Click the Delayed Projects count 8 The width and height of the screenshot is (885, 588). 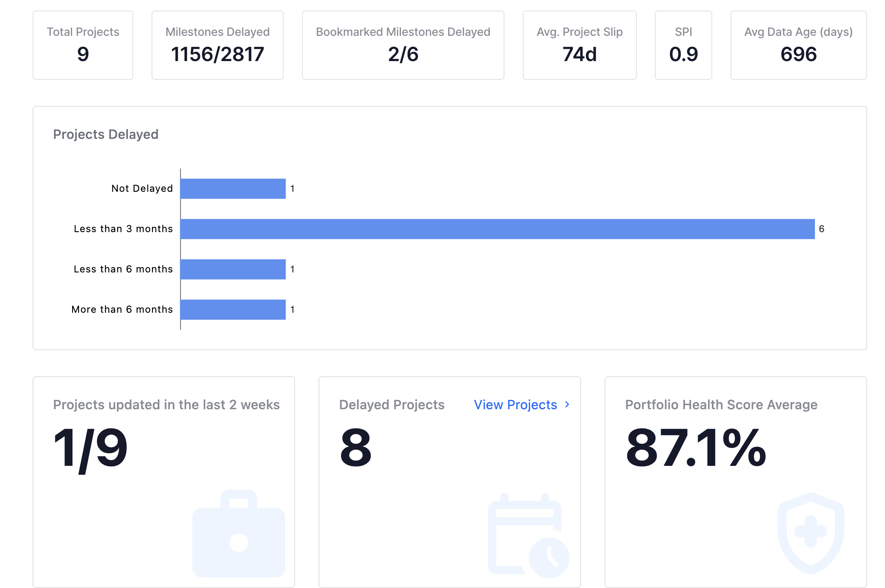(355, 448)
